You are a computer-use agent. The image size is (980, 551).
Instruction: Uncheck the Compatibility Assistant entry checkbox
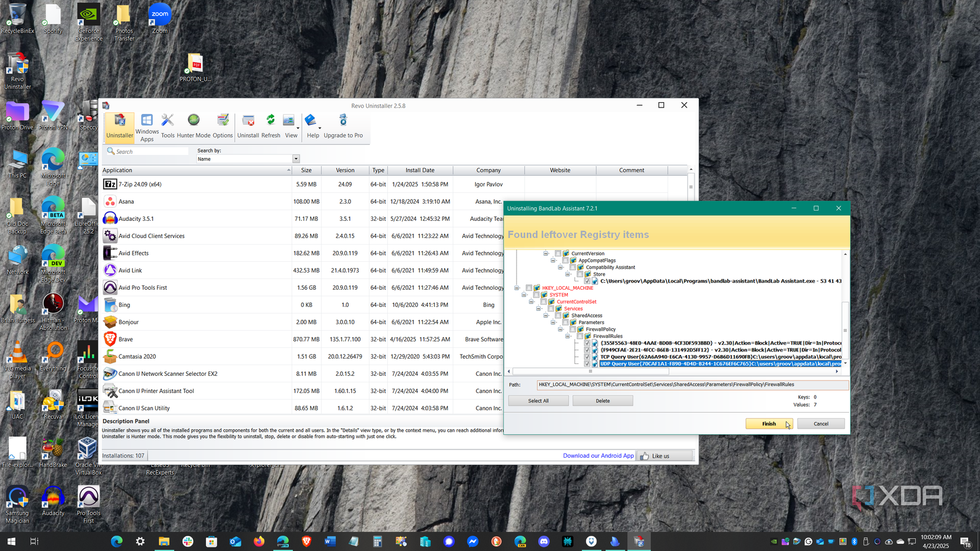(572, 267)
